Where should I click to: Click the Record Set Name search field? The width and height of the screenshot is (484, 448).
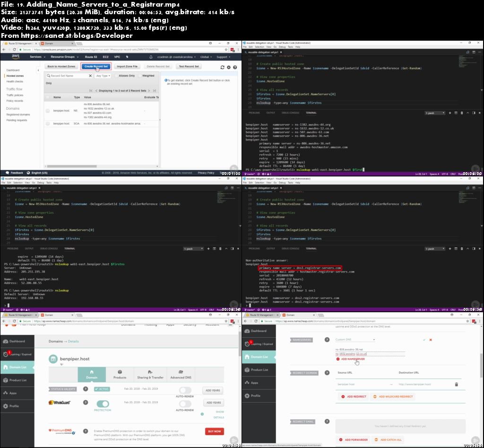[69, 76]
